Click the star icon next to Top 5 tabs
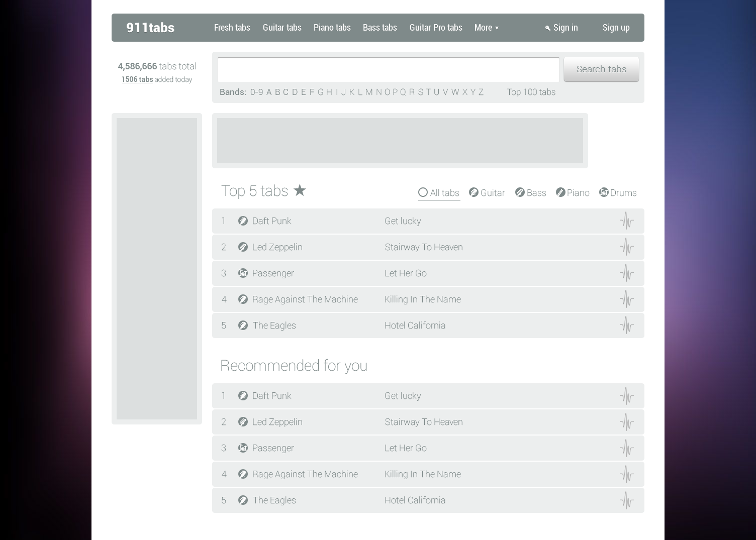Screen dimensions: 756x540 (x=300, y=190)
